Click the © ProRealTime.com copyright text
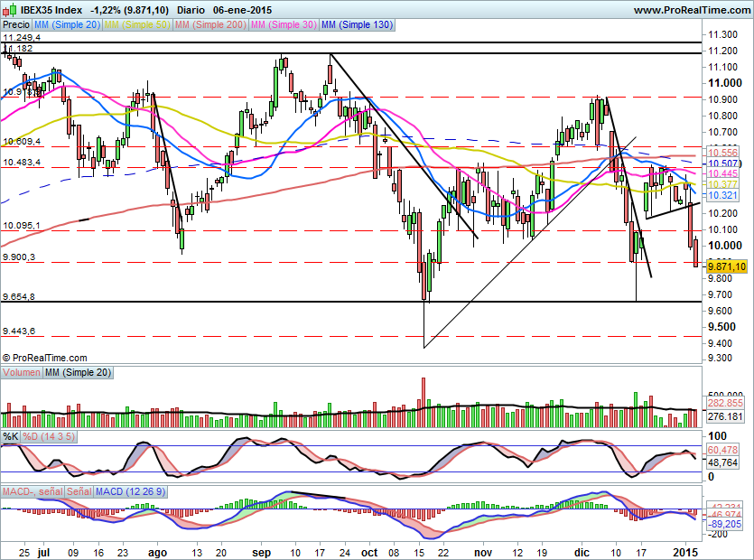 click(x=45, y=358)
